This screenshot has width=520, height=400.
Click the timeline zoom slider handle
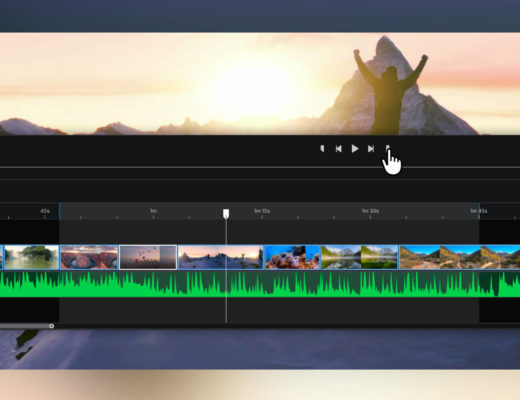(x=51, y=326)
